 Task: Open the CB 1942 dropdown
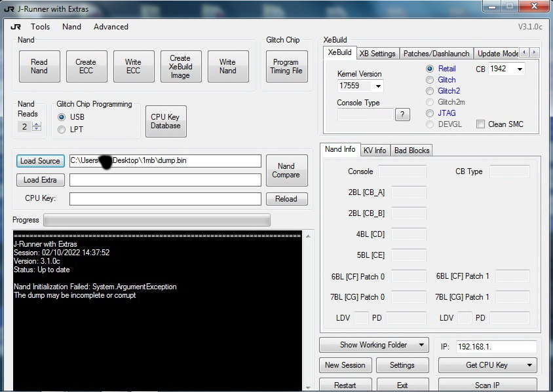520,69
